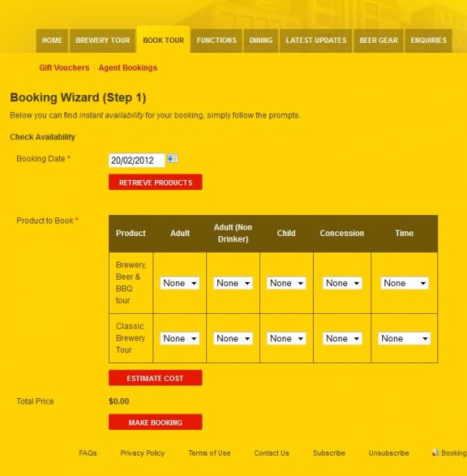Open Adult dropdown for Brewery, Beer & BBQ tour
The height and width of the screenshot is (476, 467).
(x=180, y=284)
